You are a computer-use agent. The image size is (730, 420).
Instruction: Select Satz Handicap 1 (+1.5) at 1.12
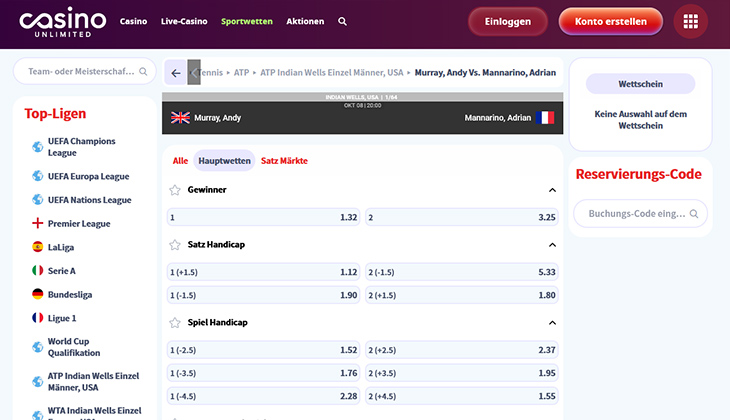[x=264, y=272]
